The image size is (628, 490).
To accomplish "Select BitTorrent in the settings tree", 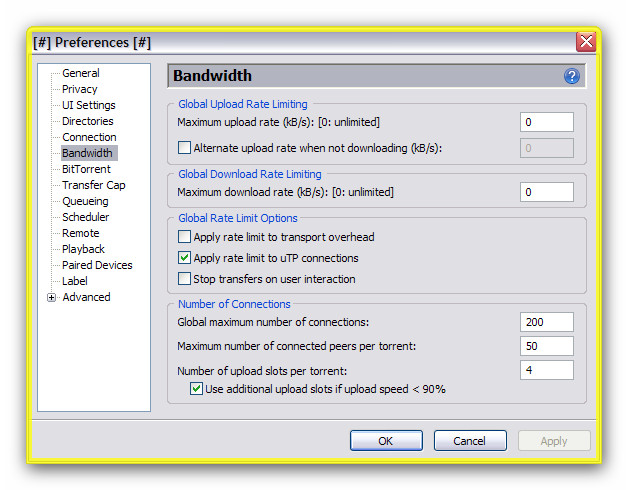I will click(x=86, y=169).
